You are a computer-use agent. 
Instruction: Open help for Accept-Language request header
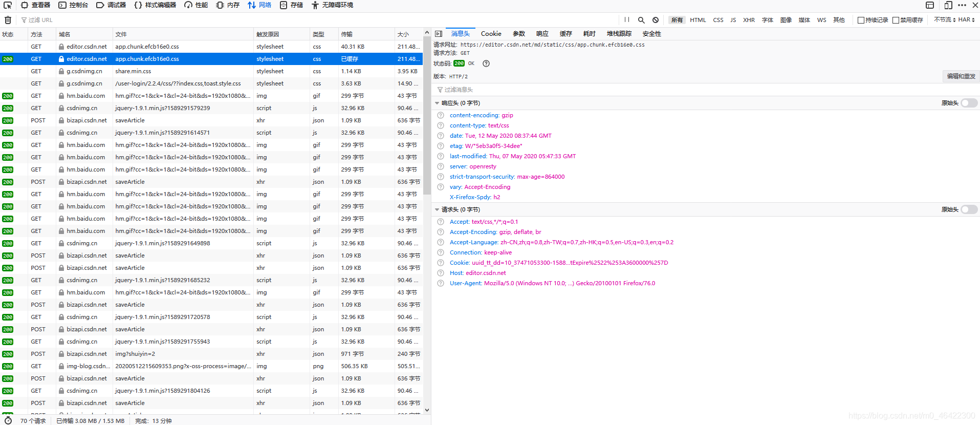(441, 242)
